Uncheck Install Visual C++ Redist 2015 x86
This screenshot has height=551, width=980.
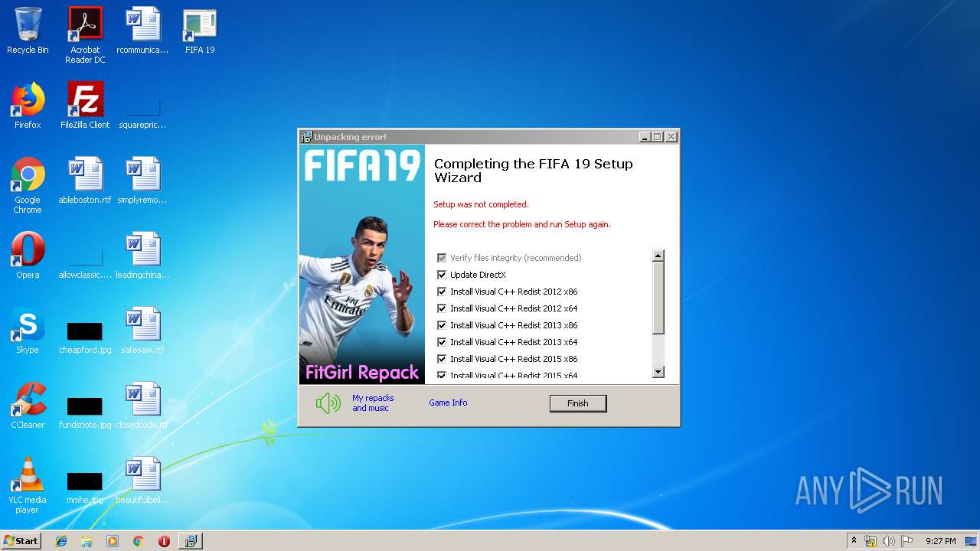pyautogui.click(x=442, y=359)
